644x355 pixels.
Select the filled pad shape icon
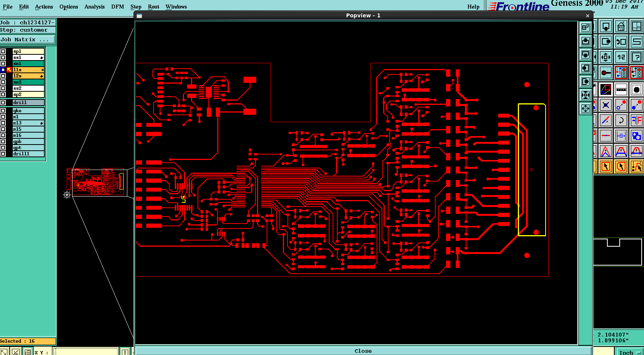pyautogui.click(x=637, y=89)
